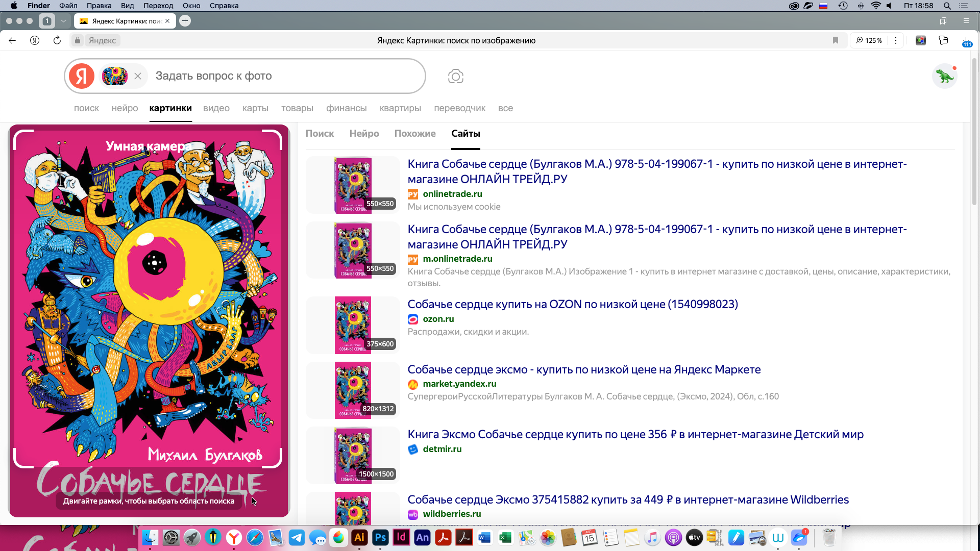
Task: Open the Photos app from the dock
Action: click(547, 537)
